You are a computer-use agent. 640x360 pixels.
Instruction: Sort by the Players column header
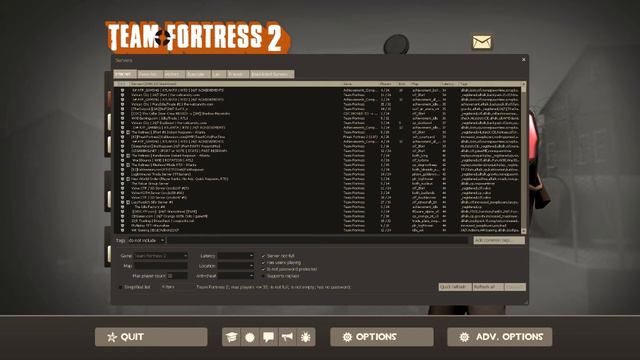coord(388,84)
